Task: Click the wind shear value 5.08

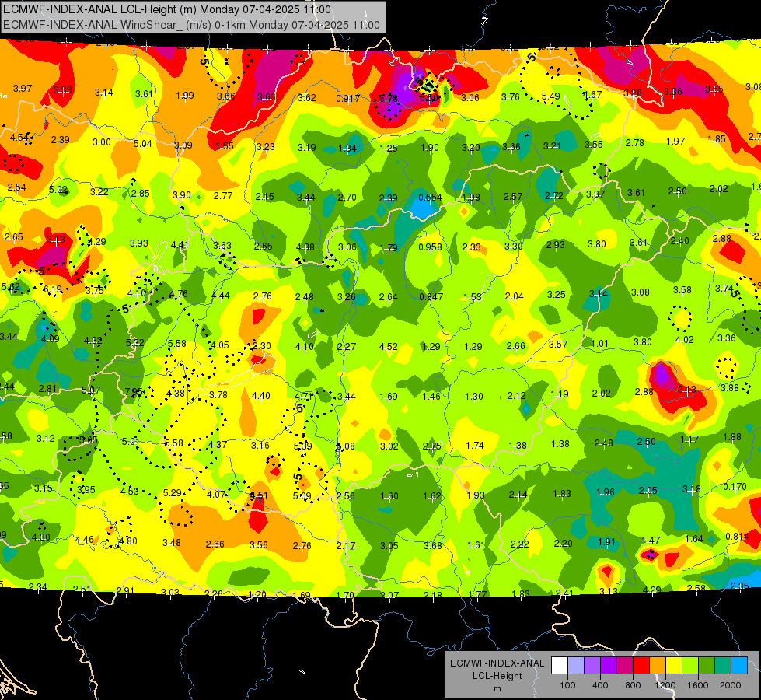Action: click(x=346, y=446)
